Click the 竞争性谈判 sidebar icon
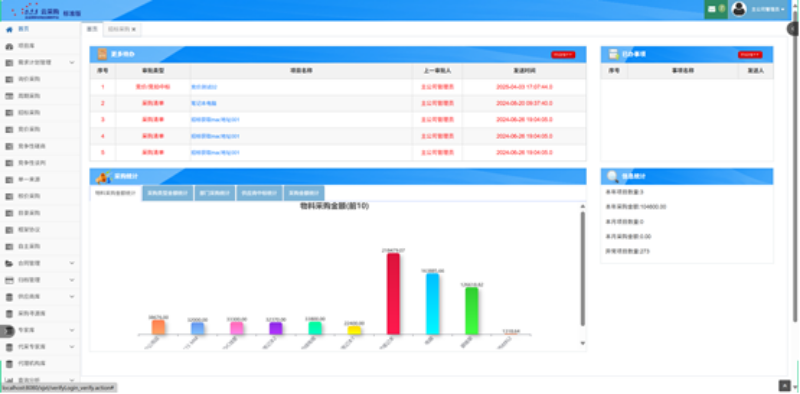The width and height of the screenshot is (800, 394). 9,163
